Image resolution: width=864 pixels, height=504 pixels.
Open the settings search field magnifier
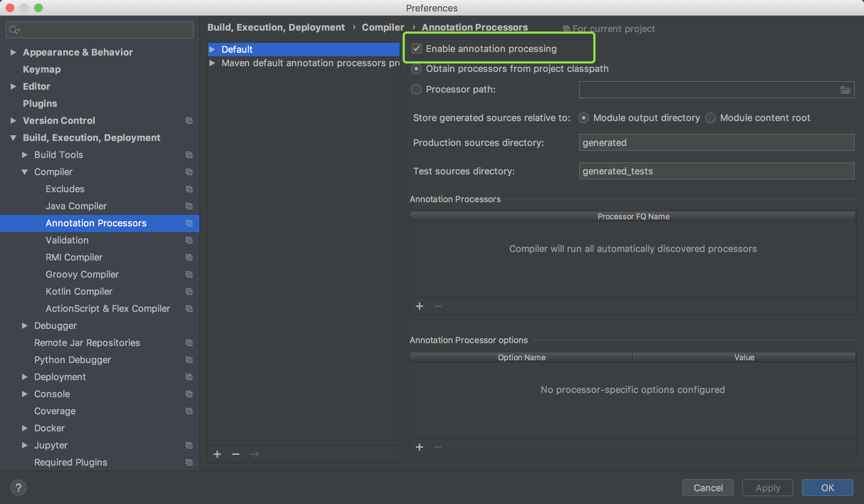(x=14, y=30)
